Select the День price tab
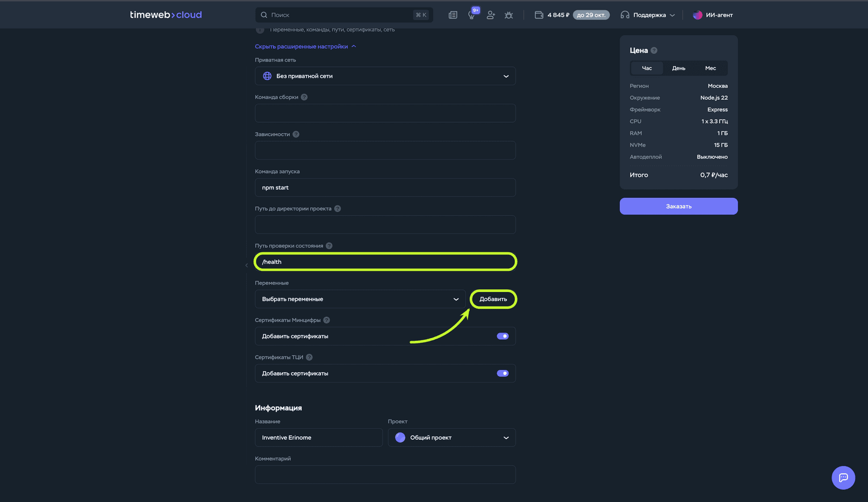Image resolution: width=868 pixels, height=502 pixels. click(x=679, y=68)
